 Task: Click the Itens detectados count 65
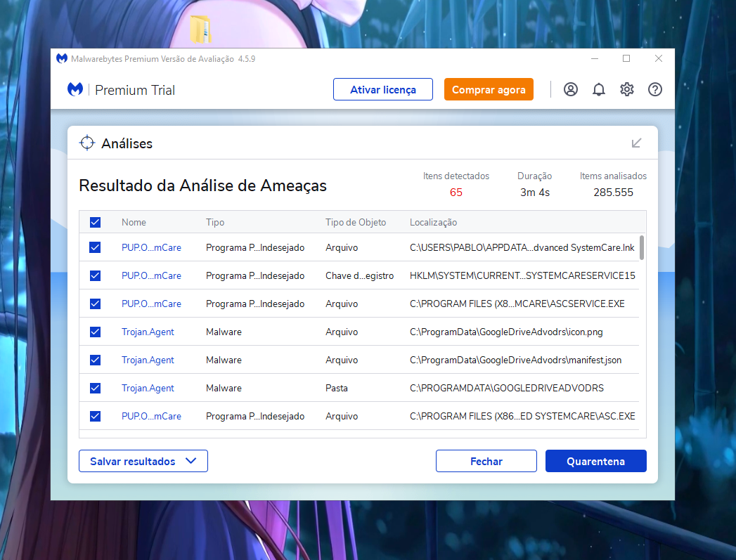click(x=456, y=193)
